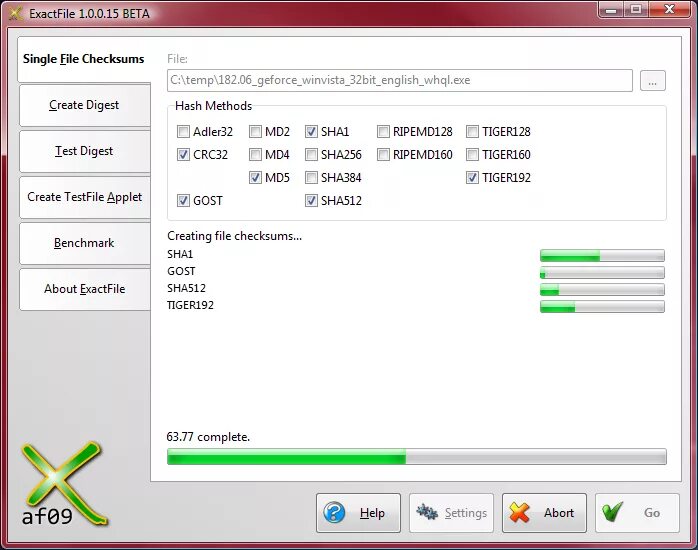Maximize the ExactFile window
Viewport: 698px width, 550px height.
point(636,10)
